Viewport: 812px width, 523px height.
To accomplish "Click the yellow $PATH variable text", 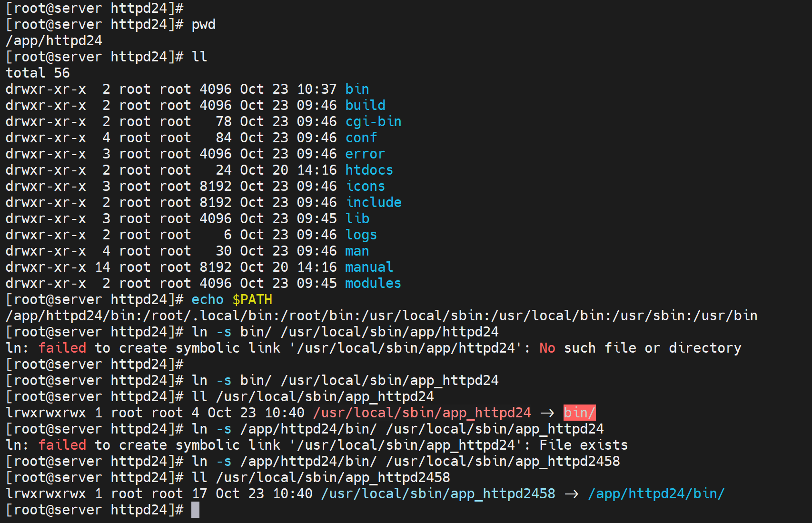I will (x=252, y=299).
